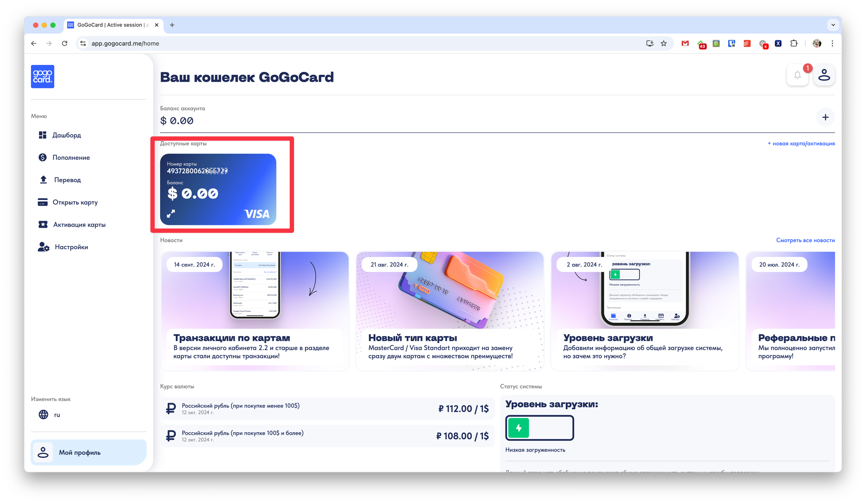
Task: Open the Chrome three-dot menu
Action: pyautogui.click(x=832, y=43)
